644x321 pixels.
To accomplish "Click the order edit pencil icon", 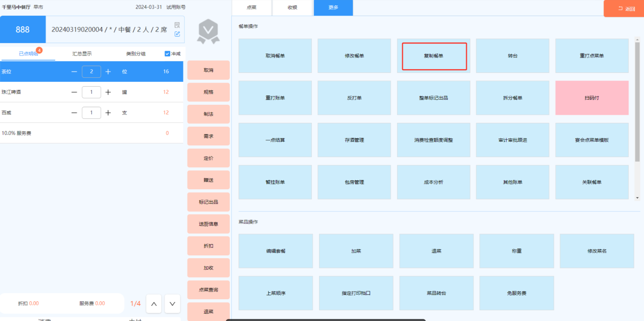I will click(x=177, y=34).
